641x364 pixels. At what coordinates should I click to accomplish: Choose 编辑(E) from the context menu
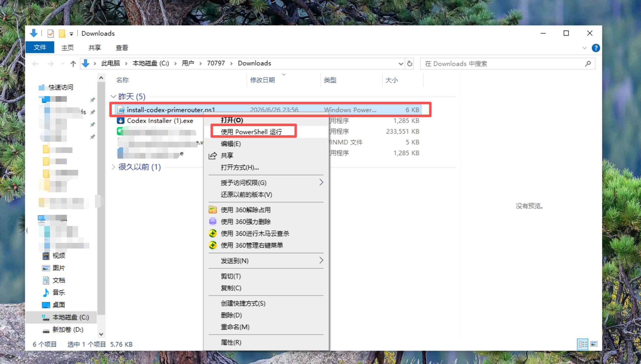coord(266,144)
